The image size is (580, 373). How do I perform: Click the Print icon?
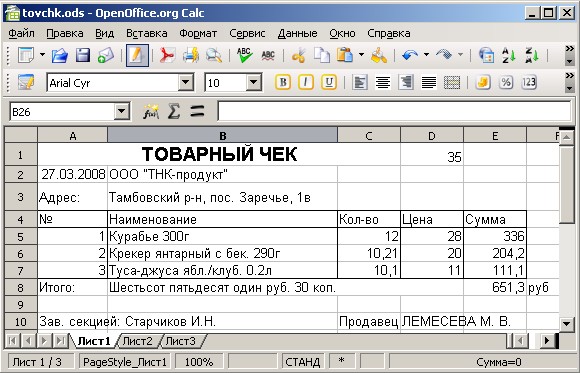tap(190, 56)
